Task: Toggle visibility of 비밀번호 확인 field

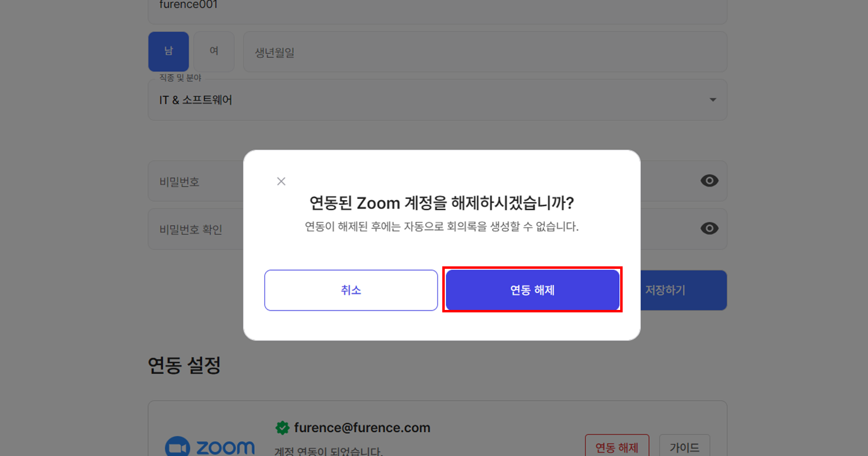Action: point(709,228)
